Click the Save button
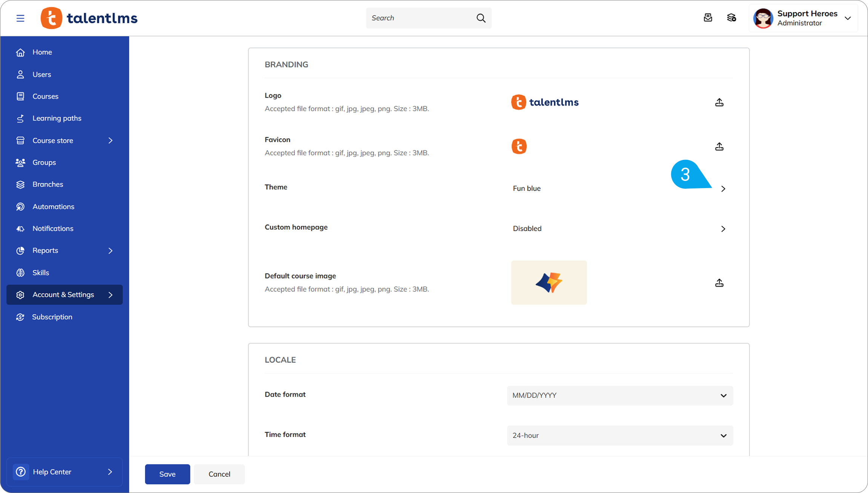This screenshot has height=493, width=868. pos(167,474)
